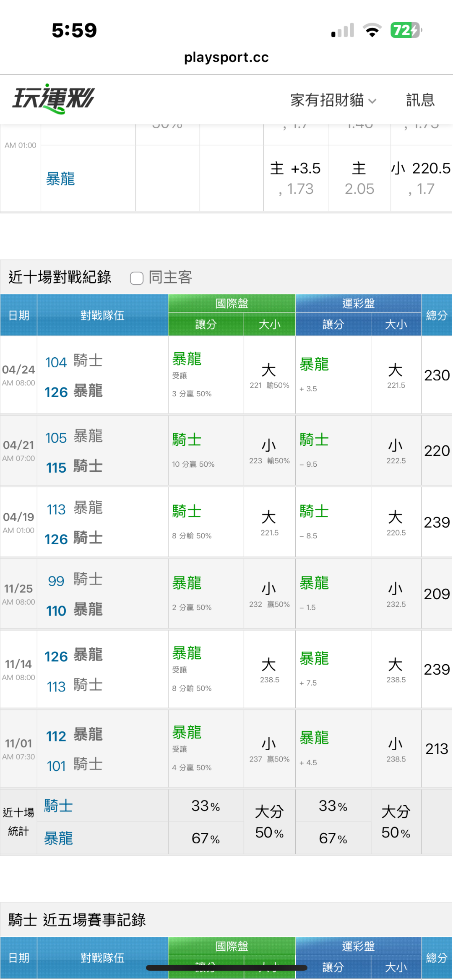Tap the playsport.cc address bar
Screen dimensions: 453x980
click(226, 57)
